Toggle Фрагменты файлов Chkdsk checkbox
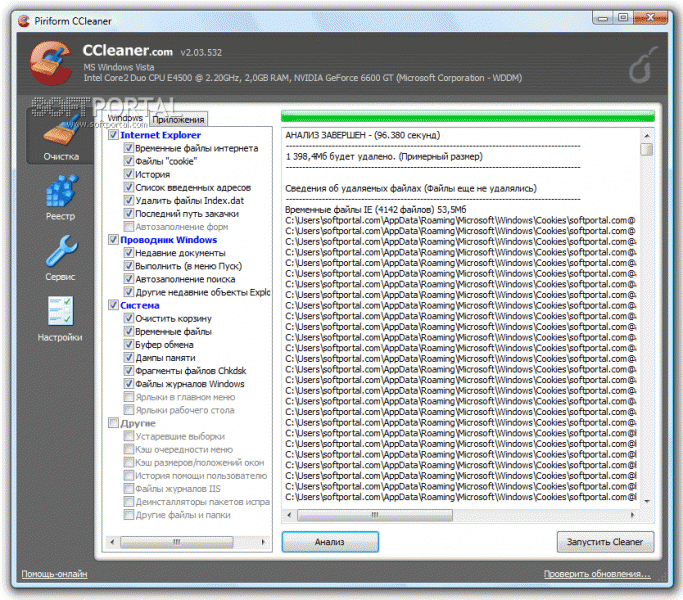 128,370
